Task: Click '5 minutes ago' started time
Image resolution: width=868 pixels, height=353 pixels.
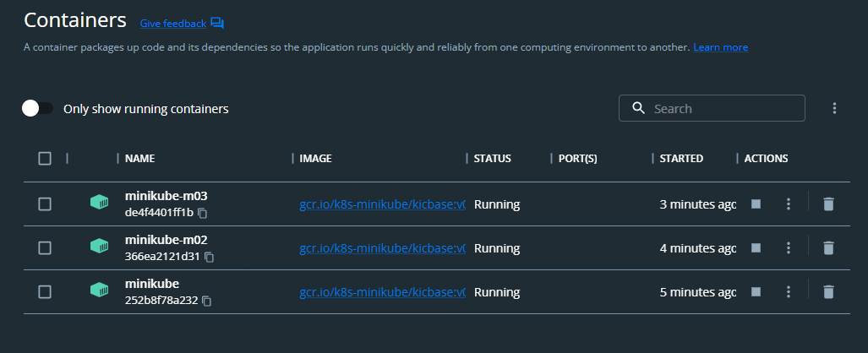Action: (x=698, y=292)
